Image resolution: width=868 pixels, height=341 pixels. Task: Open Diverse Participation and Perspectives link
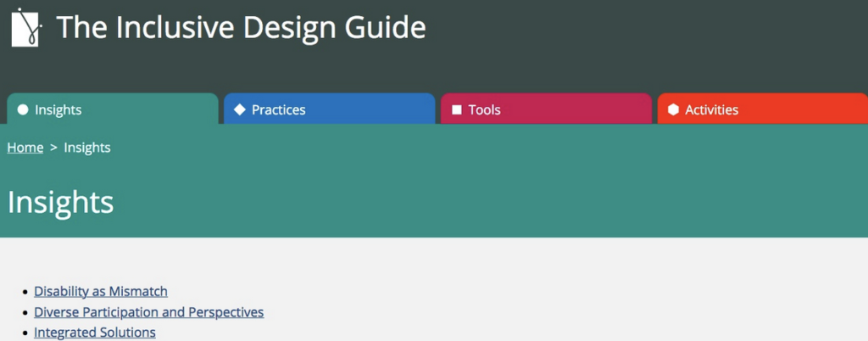pos(148,312)
